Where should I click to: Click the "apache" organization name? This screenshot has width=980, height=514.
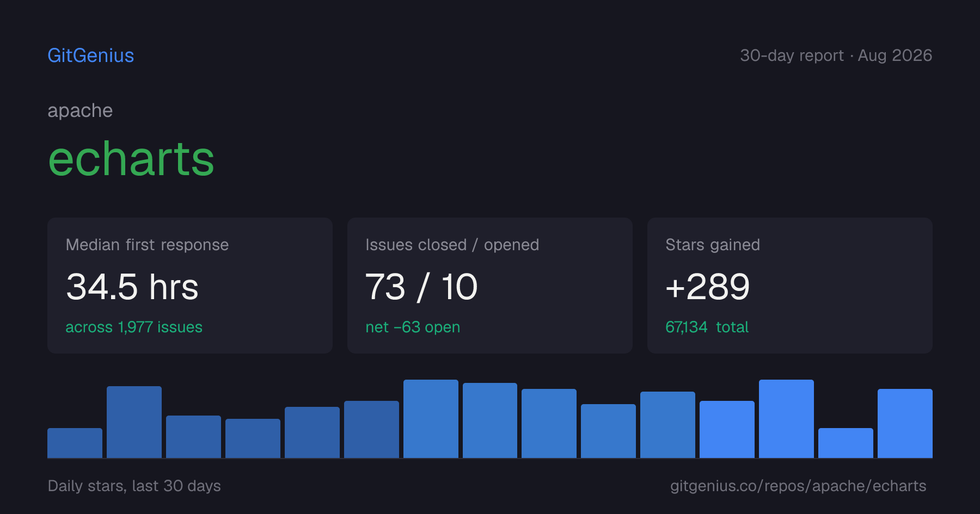tap(80, 111)
